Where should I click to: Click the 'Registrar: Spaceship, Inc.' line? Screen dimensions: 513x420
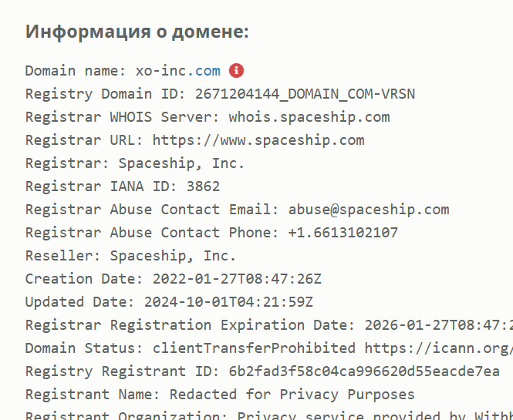coord(135,163)
